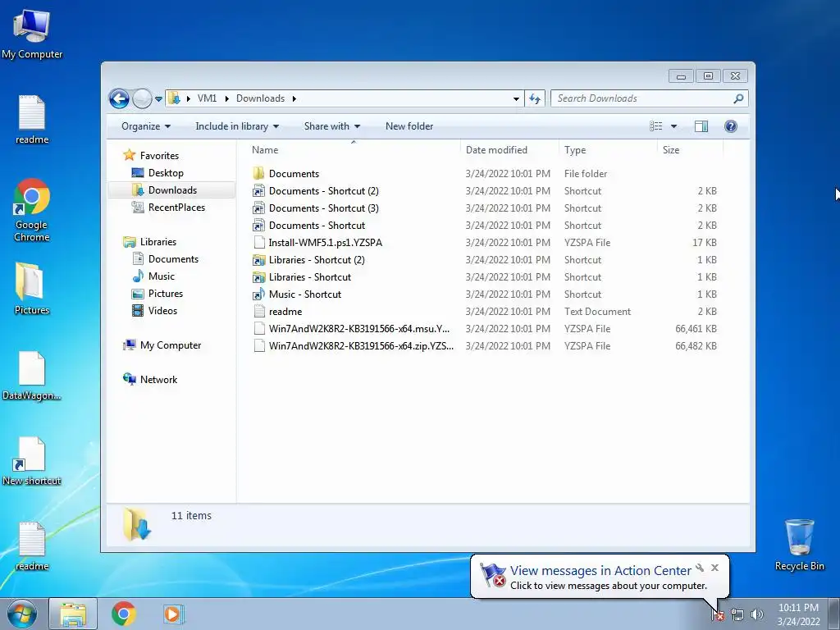Click File Explorer in the taskbar
This screenshot has height=630, width=840.
(x=73, y=614)
